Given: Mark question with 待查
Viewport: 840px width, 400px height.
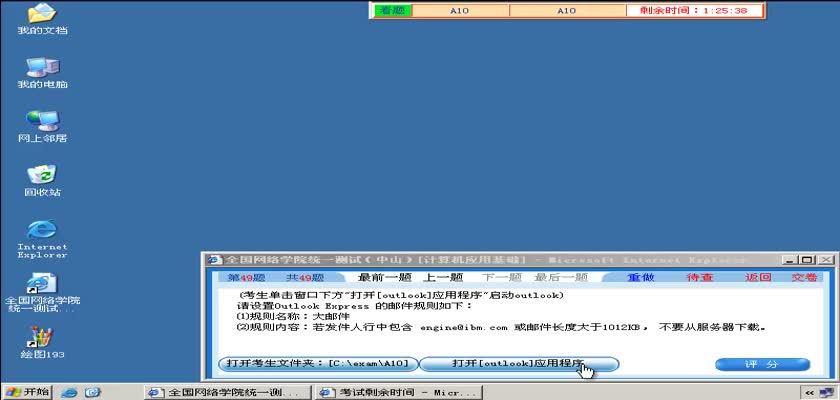Looking at the screenshot, I should 700,277.
